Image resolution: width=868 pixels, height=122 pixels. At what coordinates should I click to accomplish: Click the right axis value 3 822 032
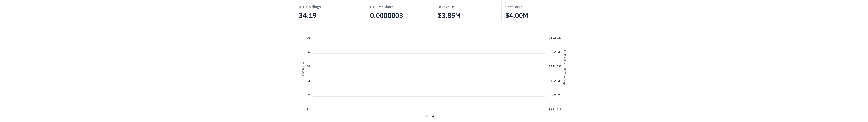tap(555, 52)
